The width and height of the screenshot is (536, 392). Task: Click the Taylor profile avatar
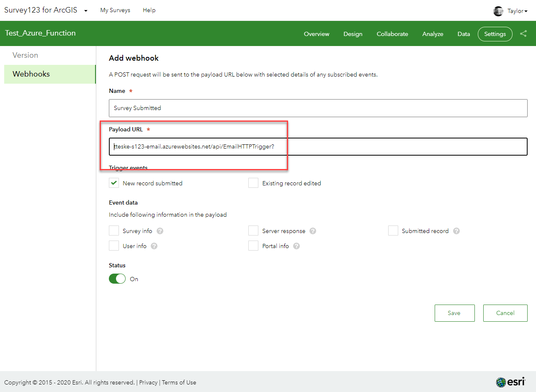click(x=498, y=11)
